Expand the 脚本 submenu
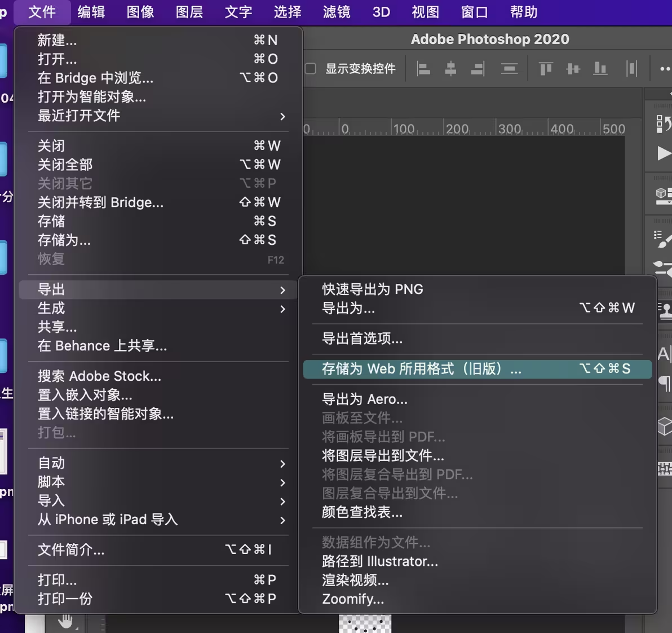The width and height of the screenshot is (672, 633). [158, 482]
